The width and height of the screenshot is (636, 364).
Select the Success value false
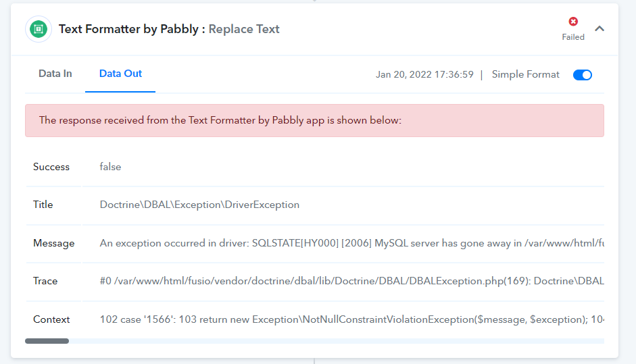click(x=110, y=167)
